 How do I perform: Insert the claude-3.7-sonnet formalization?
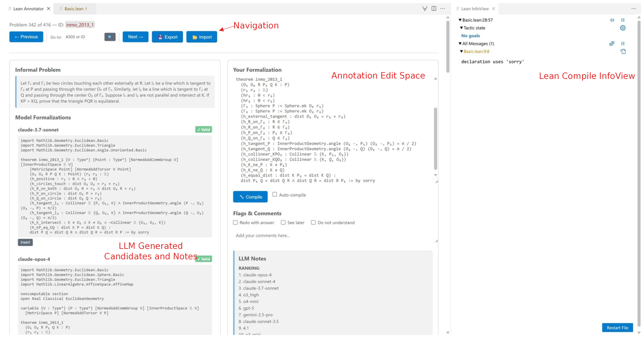click(x=25, y=242)
